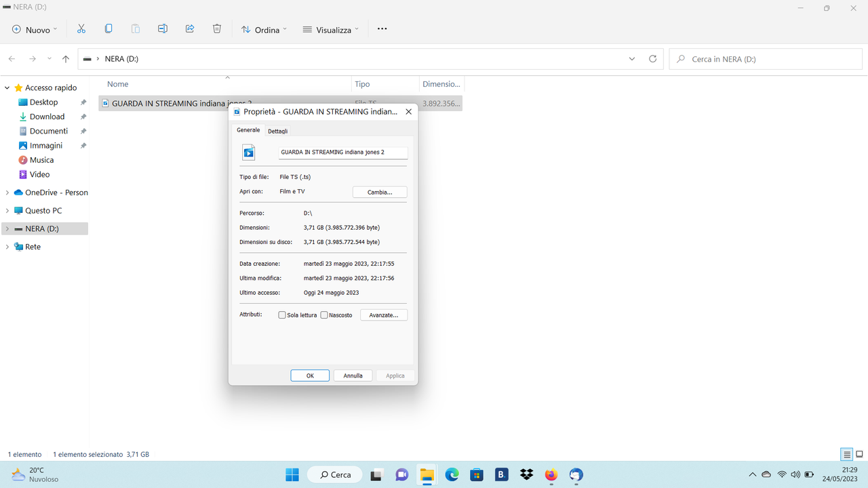Click the volume speaker tray icon
868x488 pixels.
[x=795, y=474]
